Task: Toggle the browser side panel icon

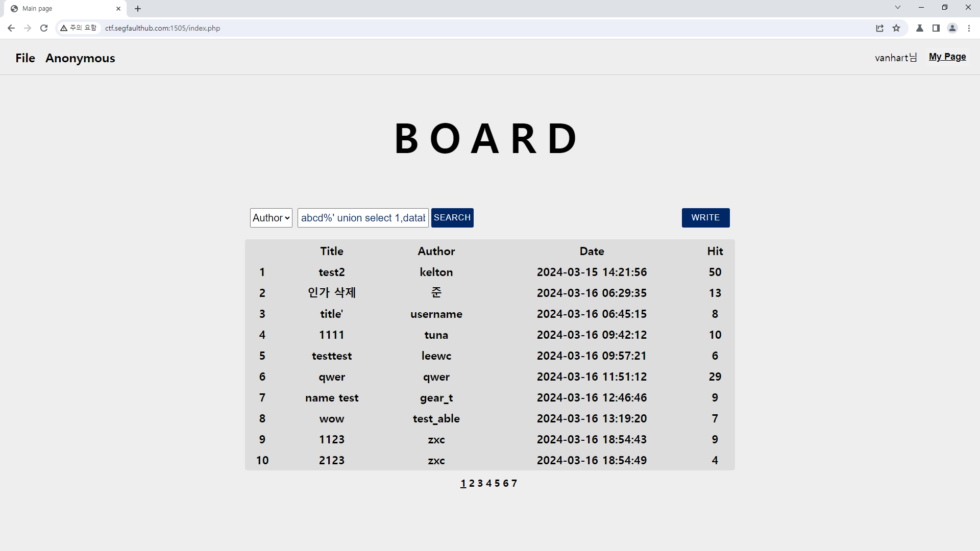Action: tap(936, 28)
